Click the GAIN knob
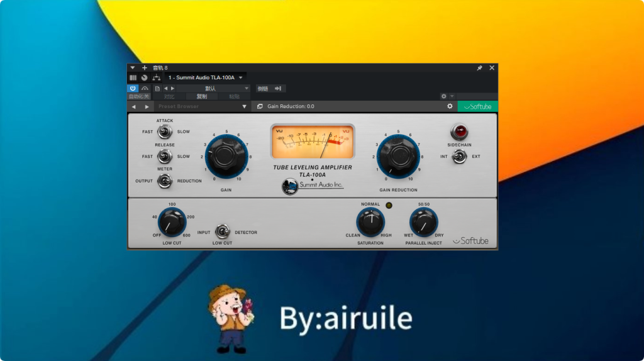The height and width of the screenshot is (361, 644). coord(226,156)
